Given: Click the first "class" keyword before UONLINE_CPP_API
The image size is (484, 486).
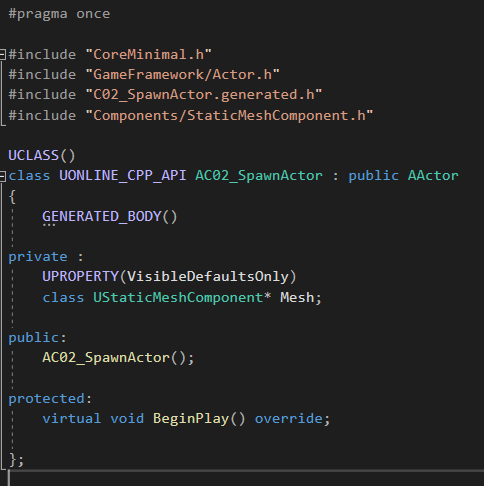Looking at the screenshot, I should pos(29,176).
